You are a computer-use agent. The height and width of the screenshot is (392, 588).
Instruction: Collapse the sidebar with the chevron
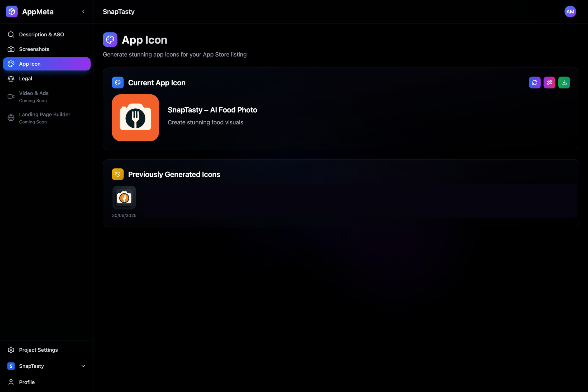[x=83, y=12]
